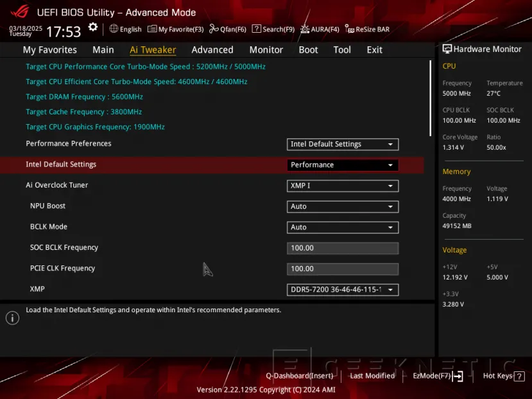Click the Search(F9) label
The image size is (532, 399).
click(x=279, y=29)
